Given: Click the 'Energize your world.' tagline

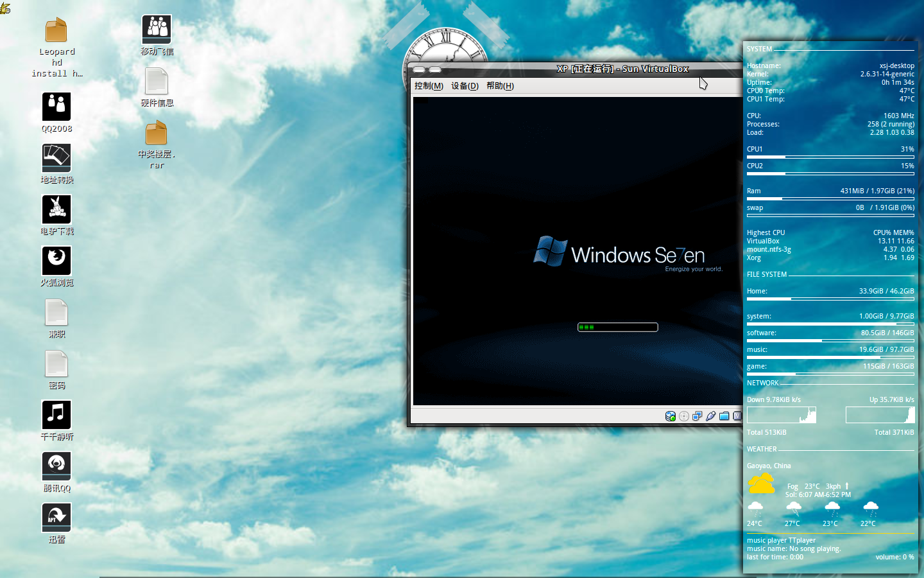Looking at the screenshot, I should coord(694,269).
